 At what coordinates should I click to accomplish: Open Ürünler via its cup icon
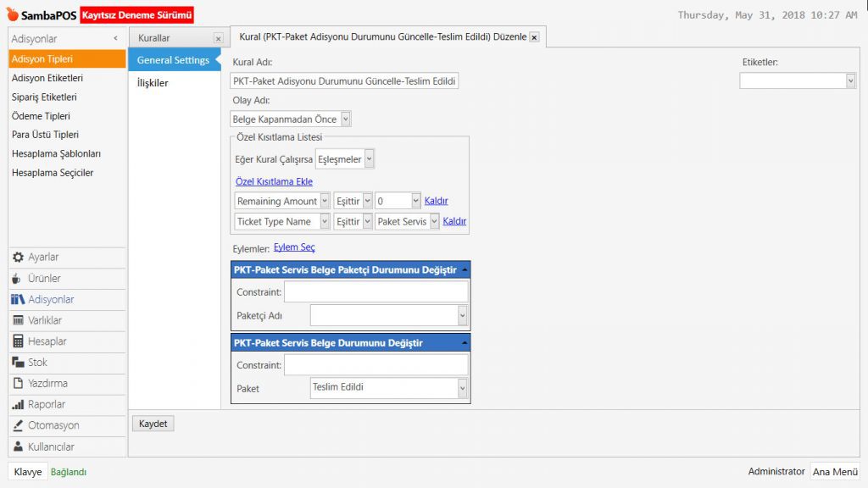(18, 279)
